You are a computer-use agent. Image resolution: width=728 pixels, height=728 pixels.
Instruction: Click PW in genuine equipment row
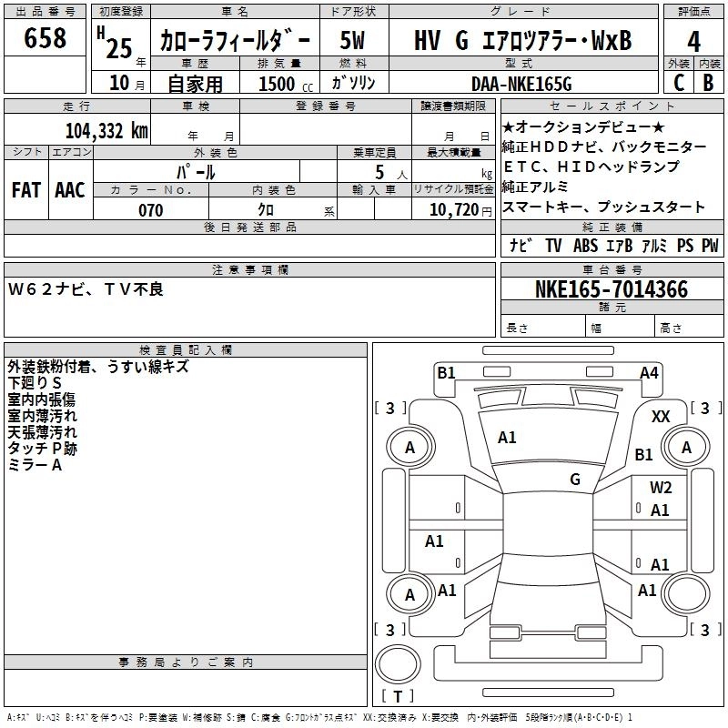(710, 246)
